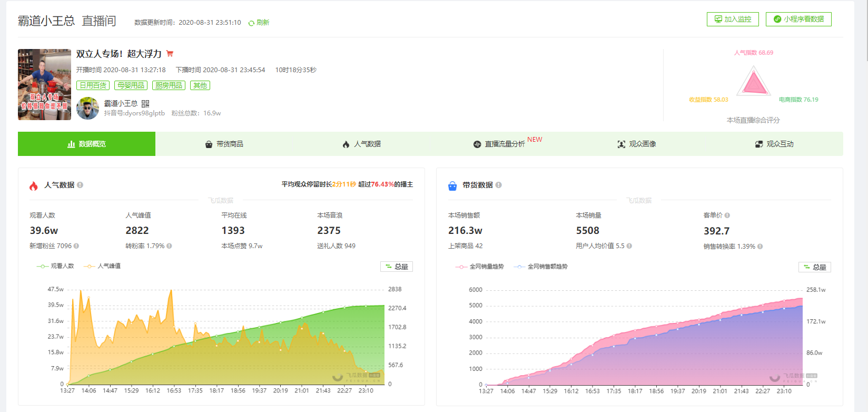Toggle 全网销售额趋势 series in legend

tap(541, 267)
